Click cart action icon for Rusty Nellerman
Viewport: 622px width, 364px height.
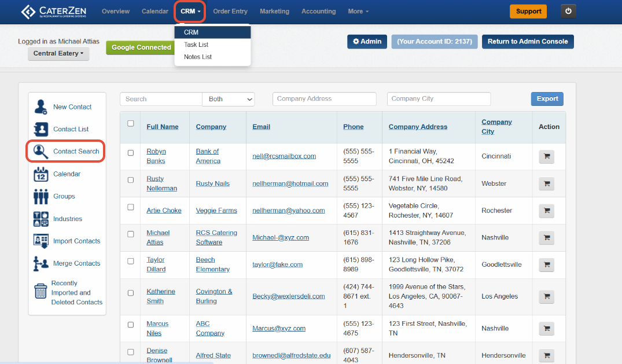coord(547,184)
